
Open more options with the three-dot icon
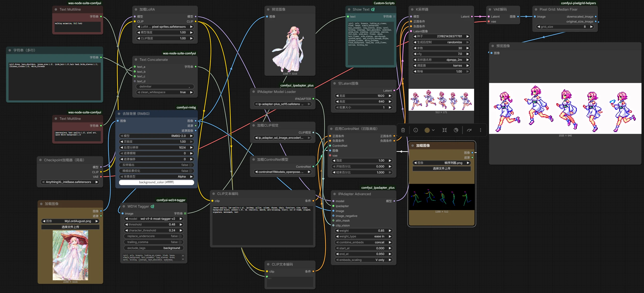[480, 130]
